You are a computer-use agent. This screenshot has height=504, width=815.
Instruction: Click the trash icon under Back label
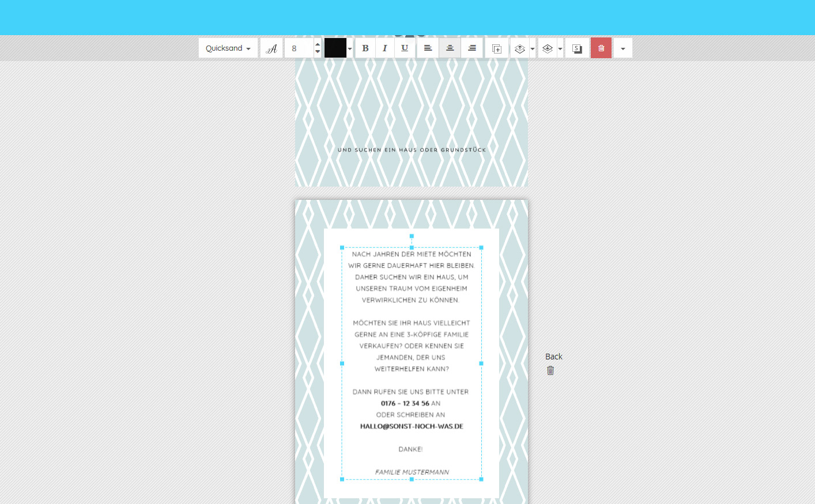click(550, 370)
